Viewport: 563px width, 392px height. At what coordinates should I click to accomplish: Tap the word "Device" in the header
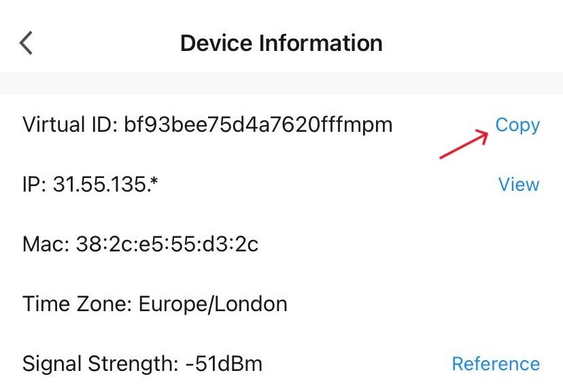[x=216, y=43]
